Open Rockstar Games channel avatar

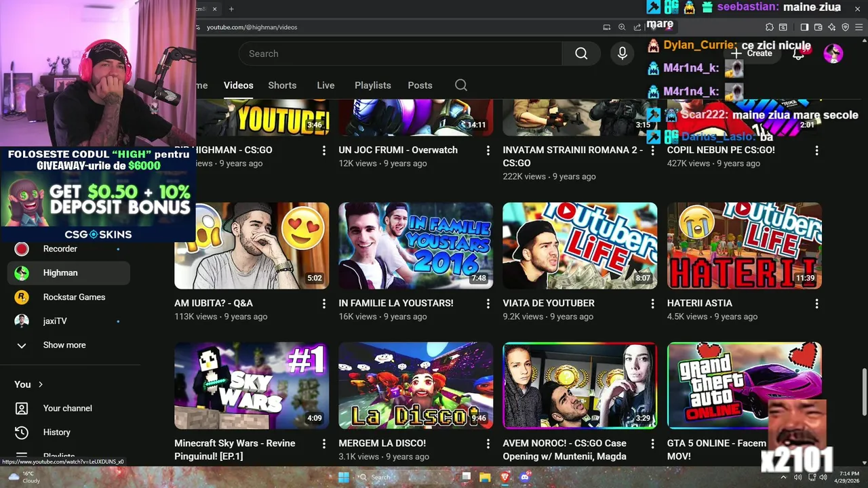[22, 297]
